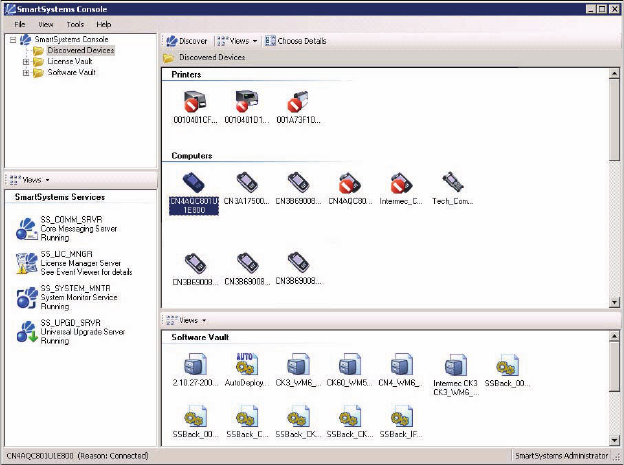Viewport: 624px width, 465px height.
Task: Click the SS_LIC_MNGR License Manager Server icon
Action: pyautogui.click(x=27, y=263)
